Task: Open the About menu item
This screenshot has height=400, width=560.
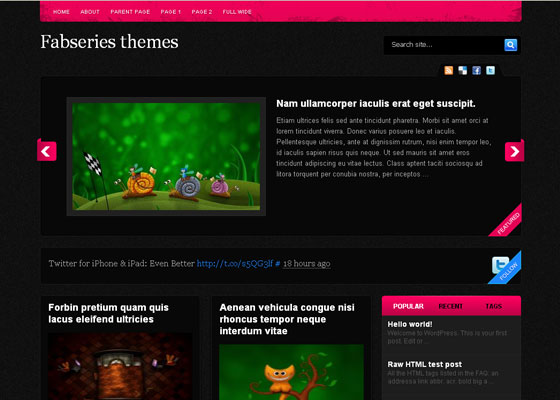Action: (90, 12)
